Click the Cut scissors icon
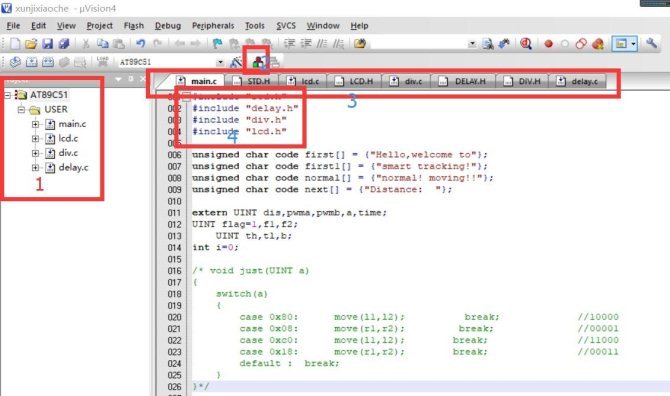670x396 pixels. [85, 44]
